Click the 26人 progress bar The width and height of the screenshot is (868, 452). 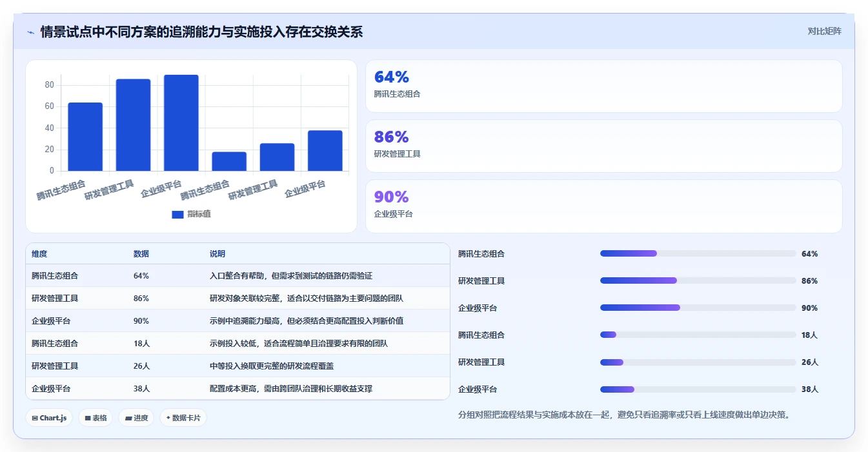[698, 362]
